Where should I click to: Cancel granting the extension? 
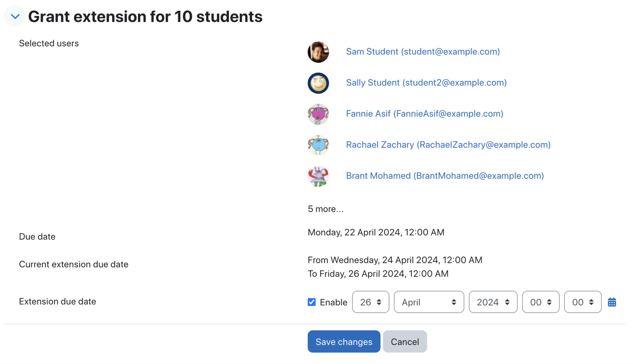pos(405,341)
